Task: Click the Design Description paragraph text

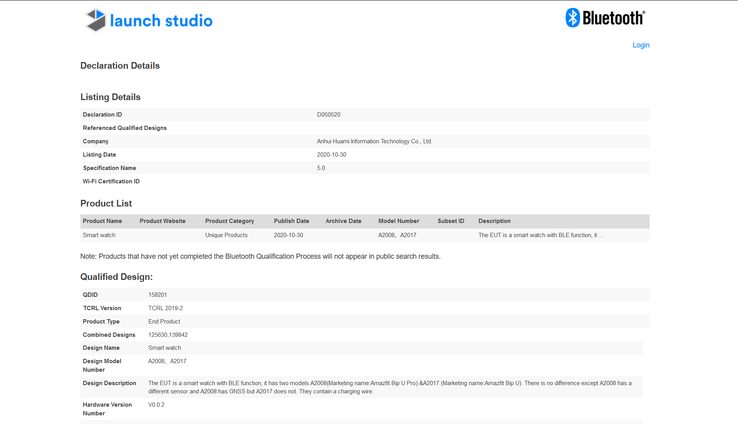Action: pos(390,387)
